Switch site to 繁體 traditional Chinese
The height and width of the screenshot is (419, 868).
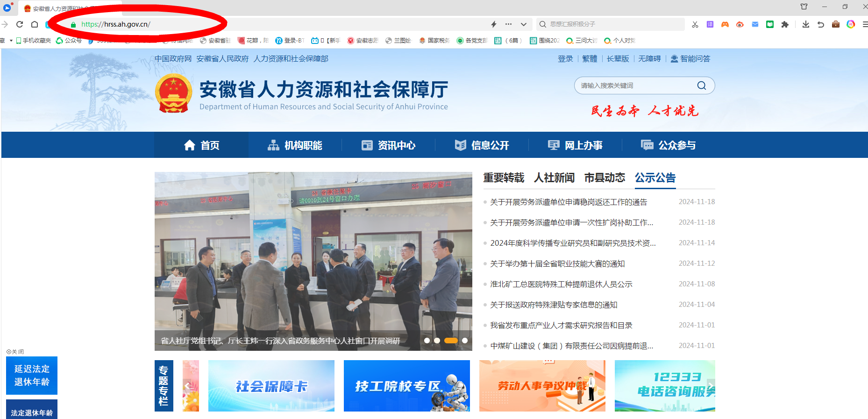[590, 59]
